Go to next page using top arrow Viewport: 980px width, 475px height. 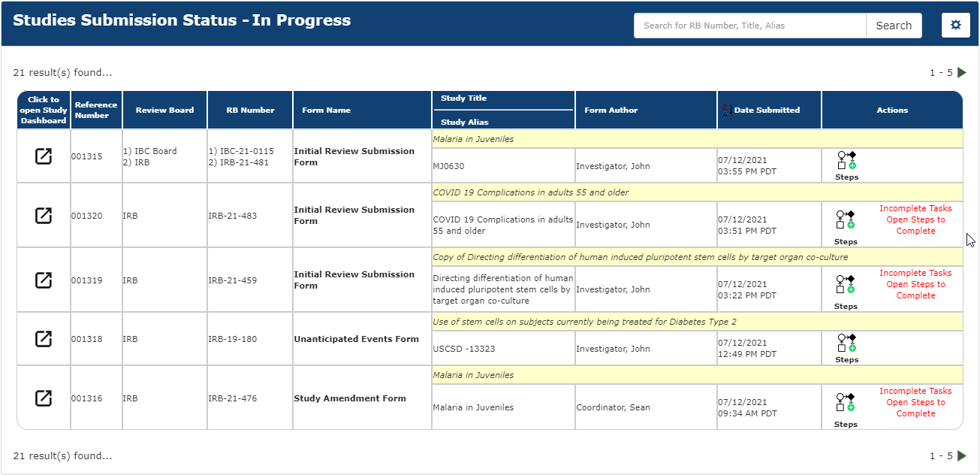tap(962, 73)
